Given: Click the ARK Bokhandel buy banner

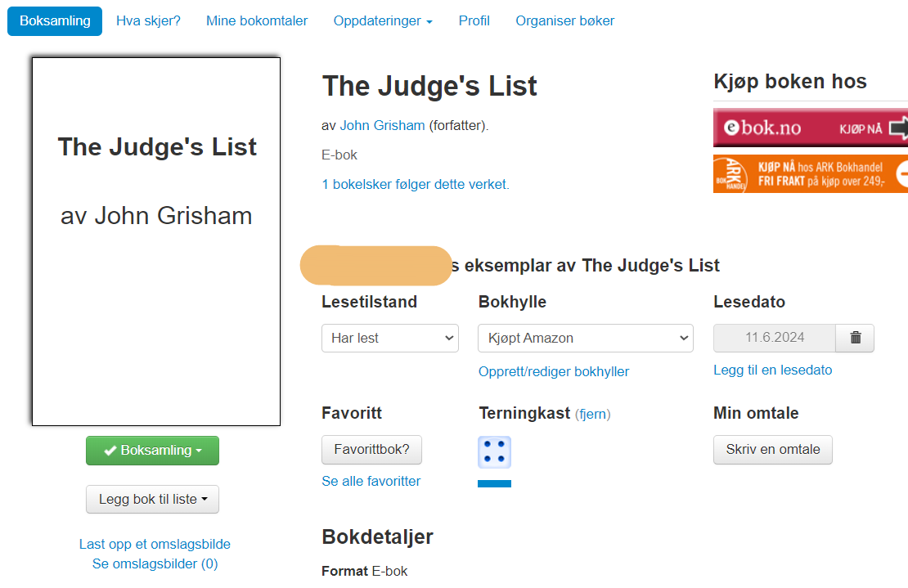Looking at the screenshot, I should 810,173.
